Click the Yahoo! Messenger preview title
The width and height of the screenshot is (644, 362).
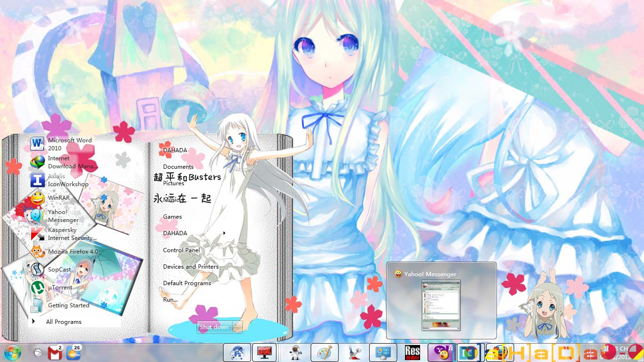430,274
